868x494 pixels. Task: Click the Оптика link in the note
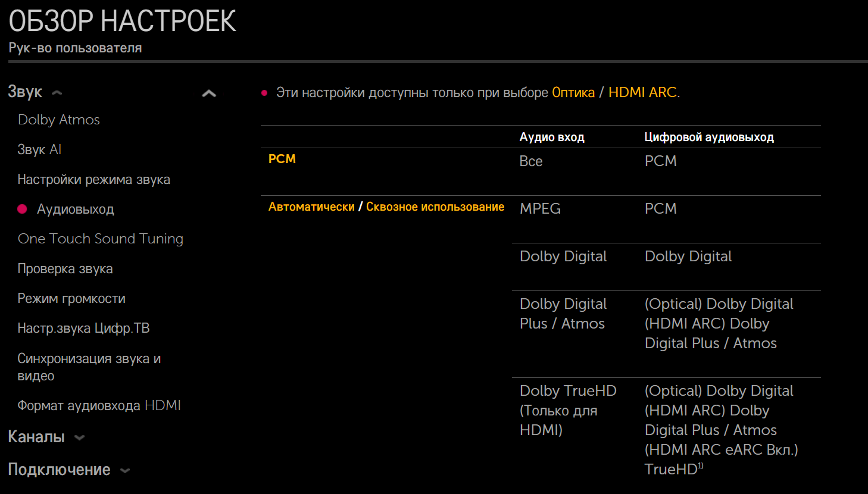pyautogui.click(x=573, y=92)
